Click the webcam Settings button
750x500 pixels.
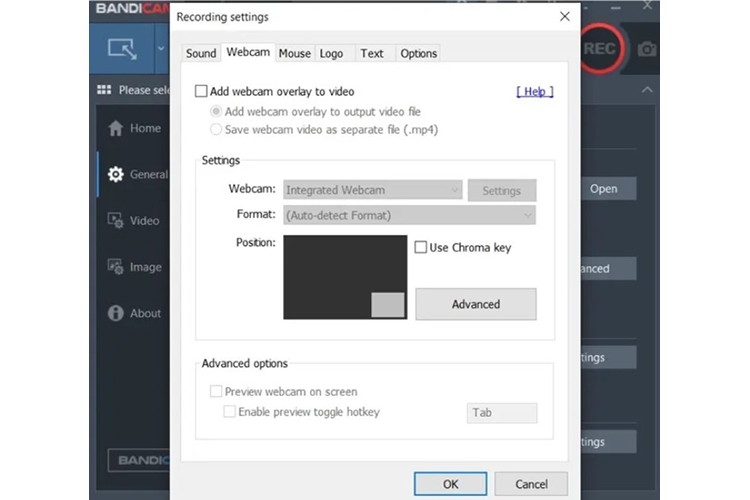[x=502, y=190]
